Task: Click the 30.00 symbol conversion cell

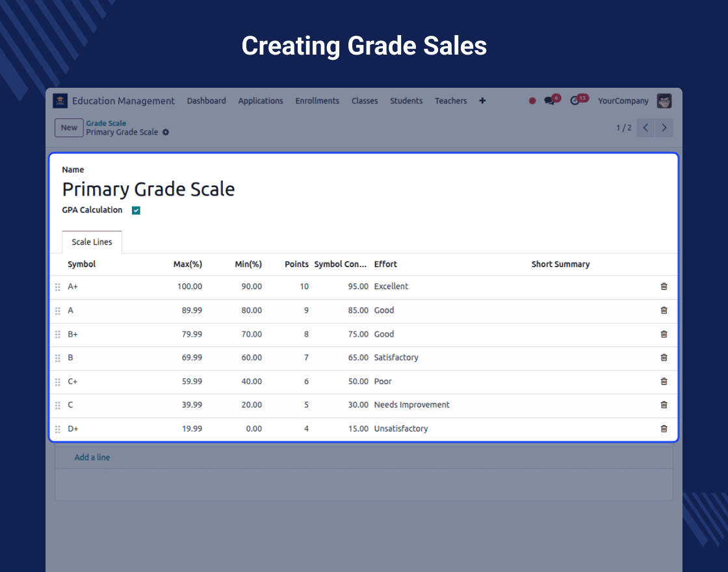Action: [358, 405]
